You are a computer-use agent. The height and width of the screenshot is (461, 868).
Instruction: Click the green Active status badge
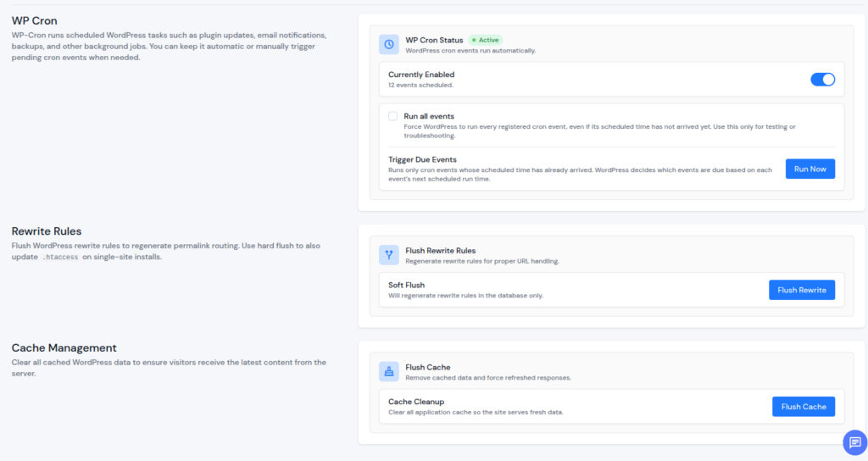(x=486, y=40)
